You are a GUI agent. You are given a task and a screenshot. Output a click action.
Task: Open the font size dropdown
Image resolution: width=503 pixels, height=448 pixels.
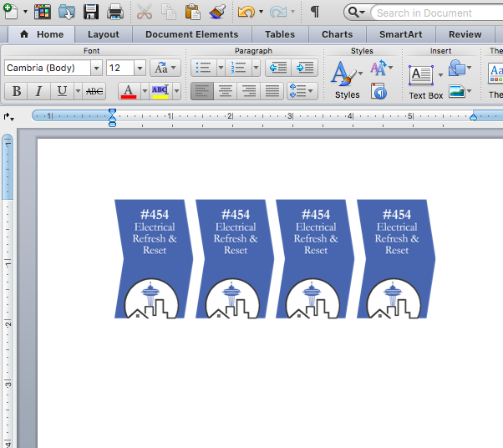[x=140, y=68]
